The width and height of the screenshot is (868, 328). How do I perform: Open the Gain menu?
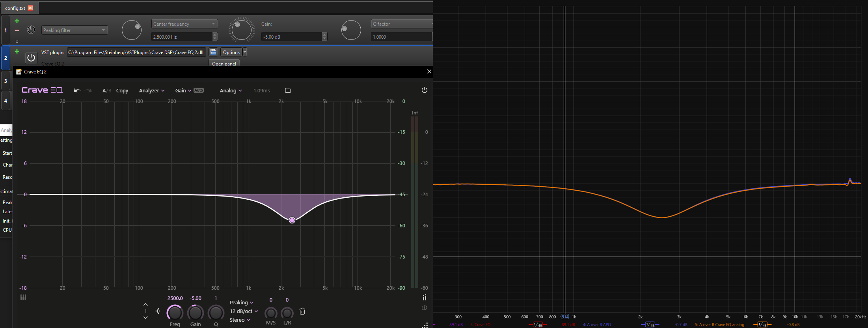click(183, 90)
